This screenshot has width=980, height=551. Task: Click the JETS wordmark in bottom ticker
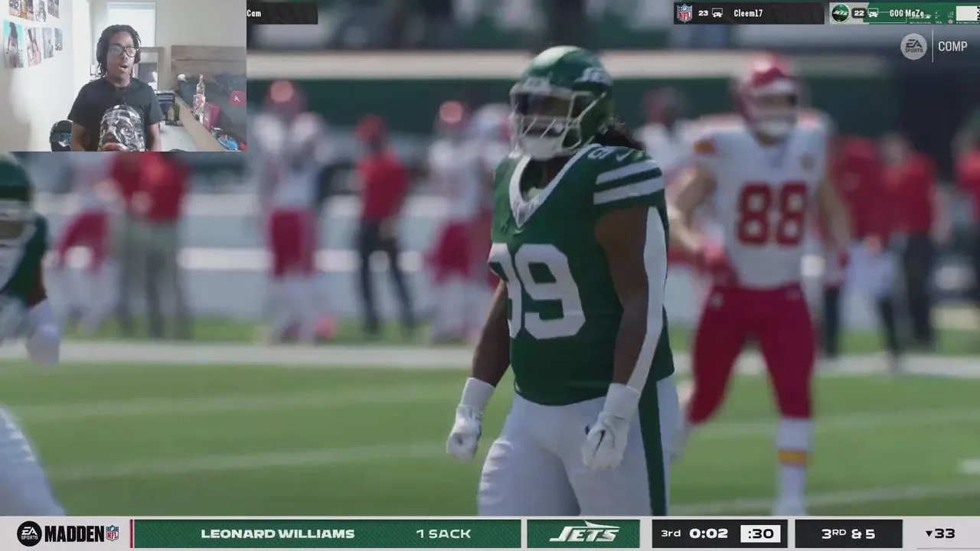(x=583, y=533)
